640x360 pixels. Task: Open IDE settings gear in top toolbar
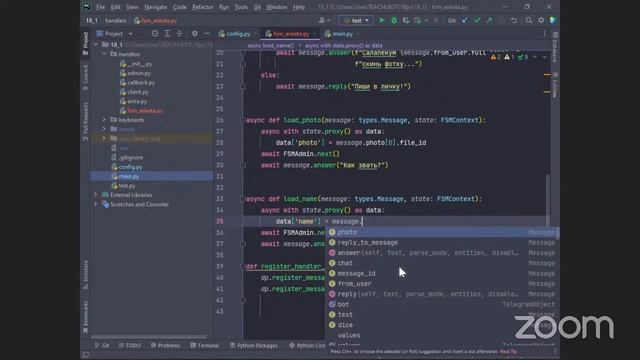click(541, 20)
